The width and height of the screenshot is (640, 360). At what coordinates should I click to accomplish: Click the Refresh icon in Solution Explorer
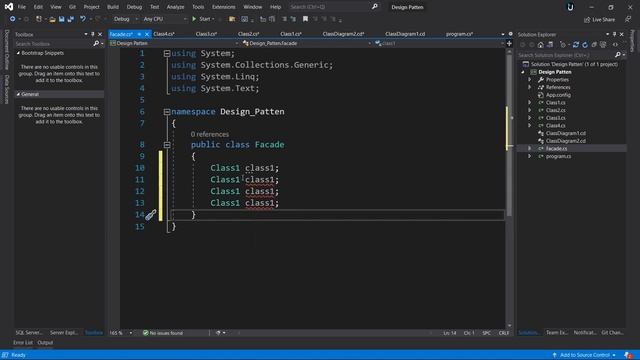coord(584,45)
